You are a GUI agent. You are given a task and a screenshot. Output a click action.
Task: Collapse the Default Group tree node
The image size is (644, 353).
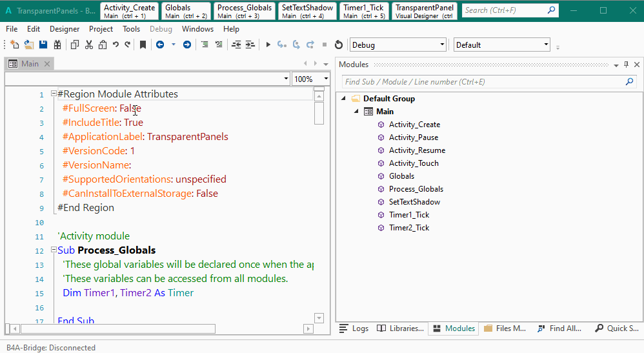(343, 99)
